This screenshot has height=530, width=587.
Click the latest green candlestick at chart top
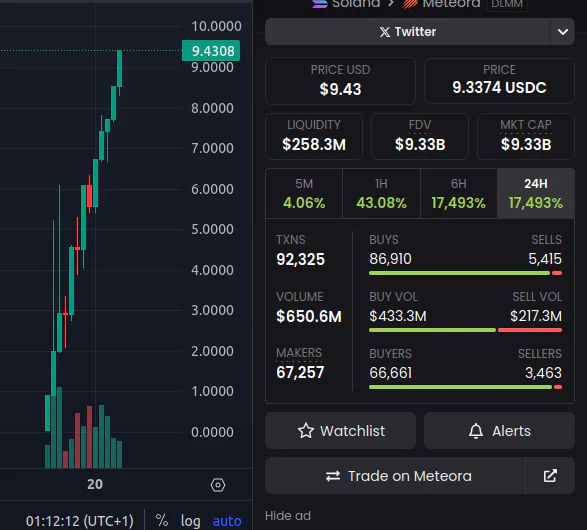[119, 69]
